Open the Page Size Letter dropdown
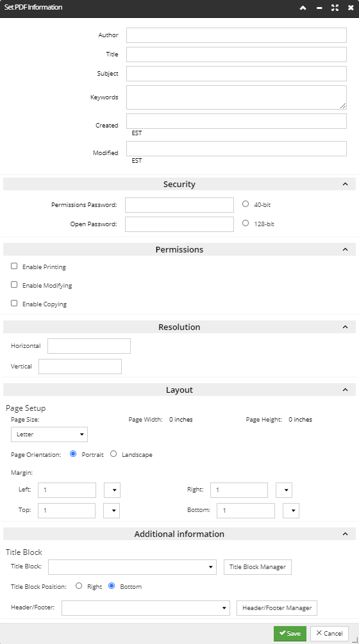The image size is (359, 644). [x=49, y=434]
